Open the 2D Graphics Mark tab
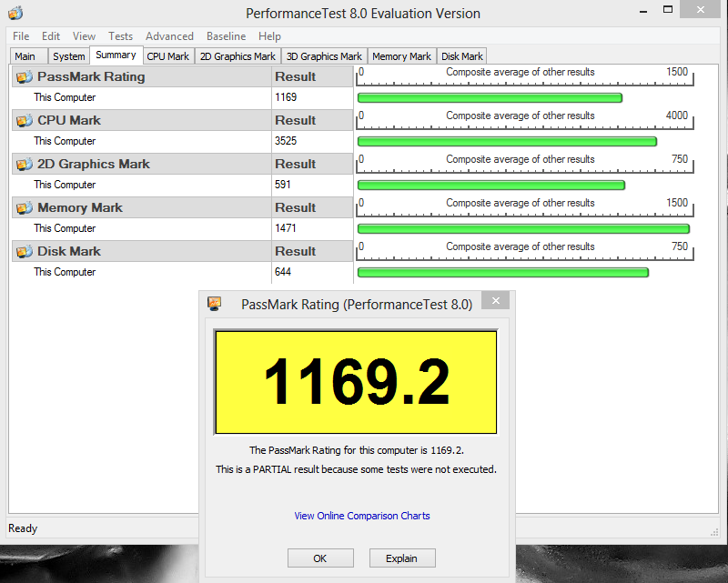The height and width of the screenshot is (583, 728). (238, 56)
